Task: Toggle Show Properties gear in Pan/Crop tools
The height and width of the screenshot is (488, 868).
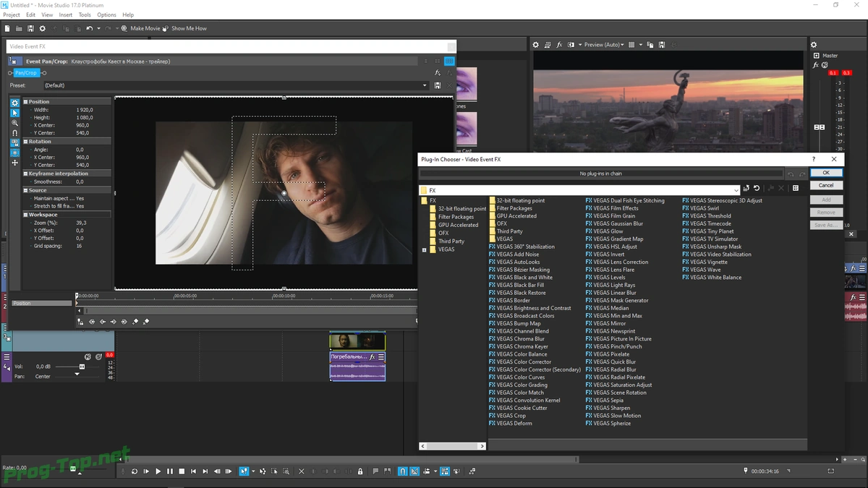Action: pos(14,103)
